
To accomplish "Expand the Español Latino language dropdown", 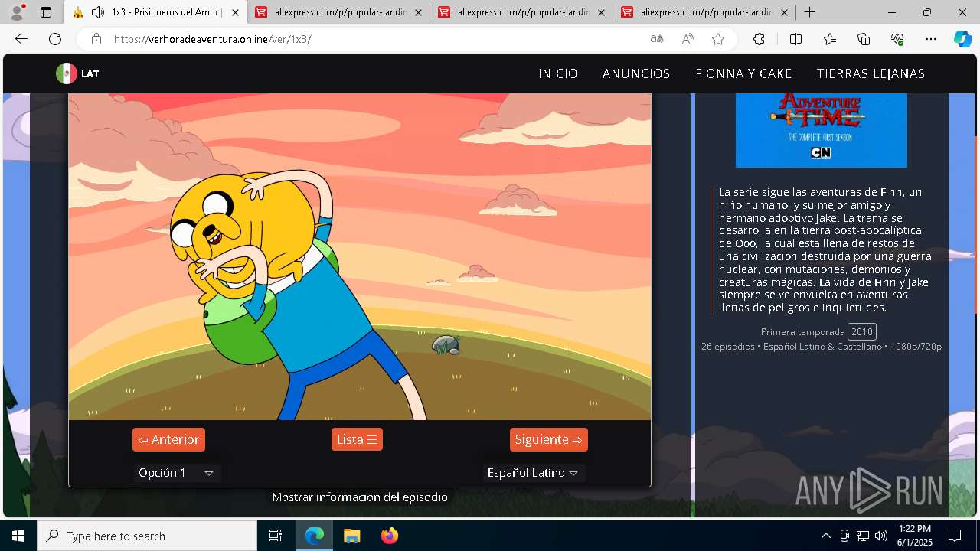I will coord(534,473).
